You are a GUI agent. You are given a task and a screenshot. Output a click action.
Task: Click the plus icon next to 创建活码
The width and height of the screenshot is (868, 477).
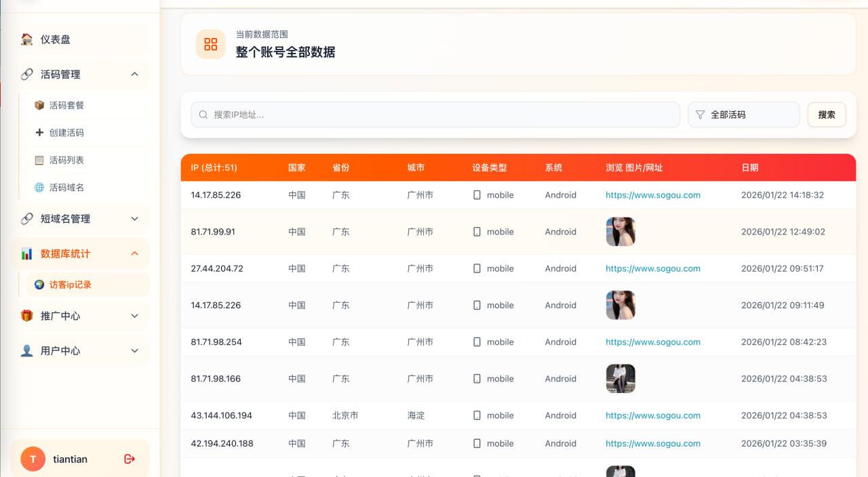[x=39, y=132]
